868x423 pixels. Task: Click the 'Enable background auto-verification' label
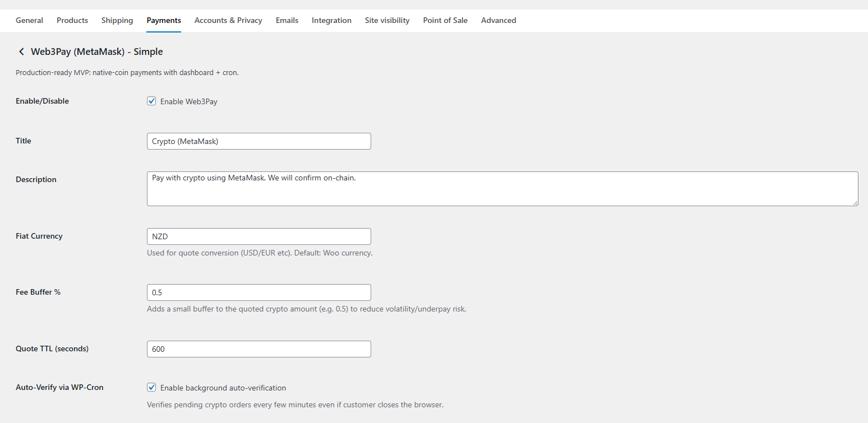[x=223, y=388]
